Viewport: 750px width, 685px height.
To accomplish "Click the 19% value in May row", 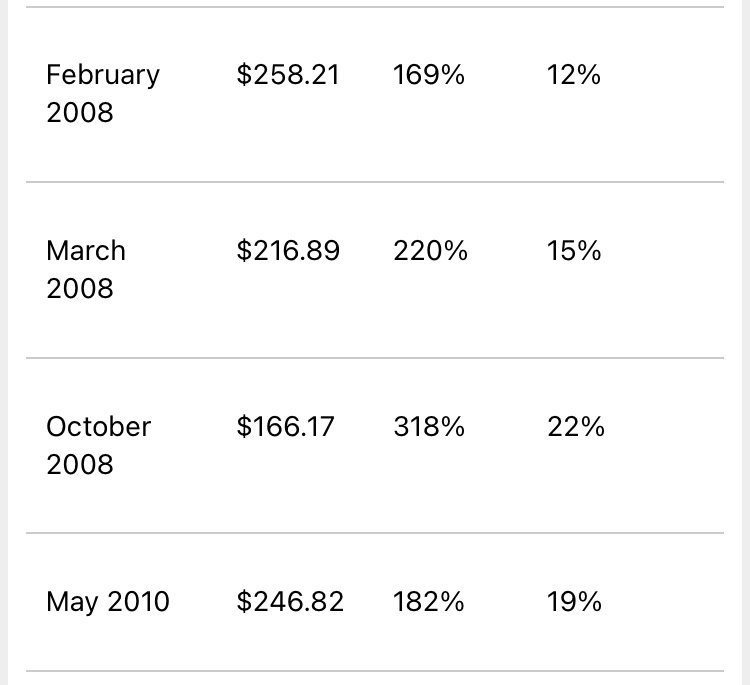I will pyautogui.click(x=574, y=601).
